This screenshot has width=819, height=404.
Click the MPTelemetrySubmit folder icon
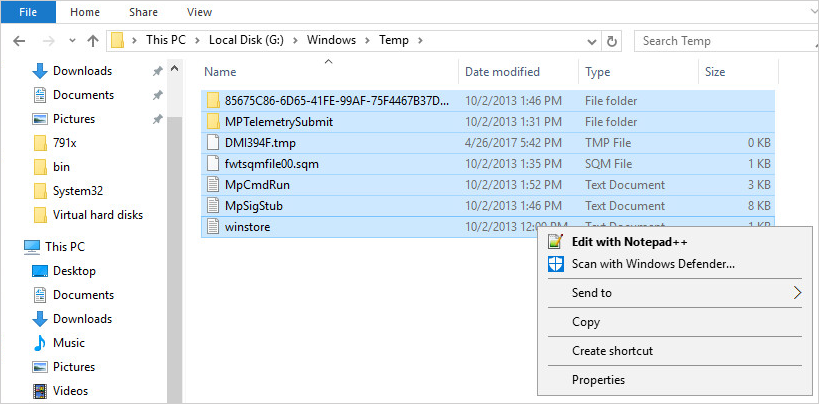212,122
